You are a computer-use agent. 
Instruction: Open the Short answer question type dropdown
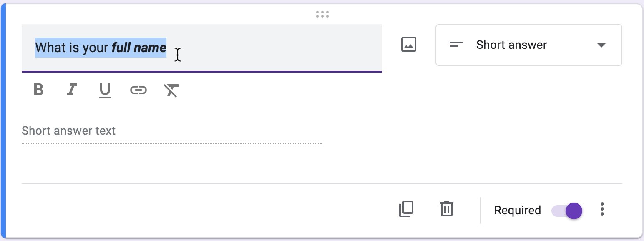click(528, 45)
